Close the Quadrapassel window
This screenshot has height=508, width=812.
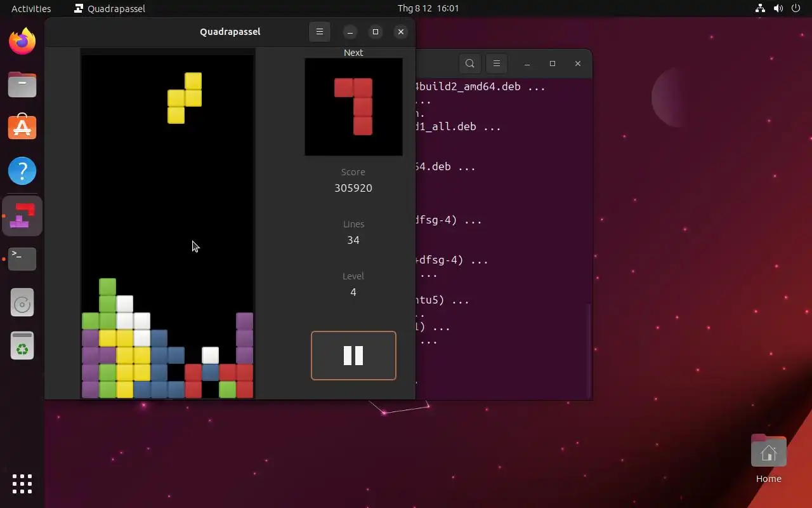400,32
